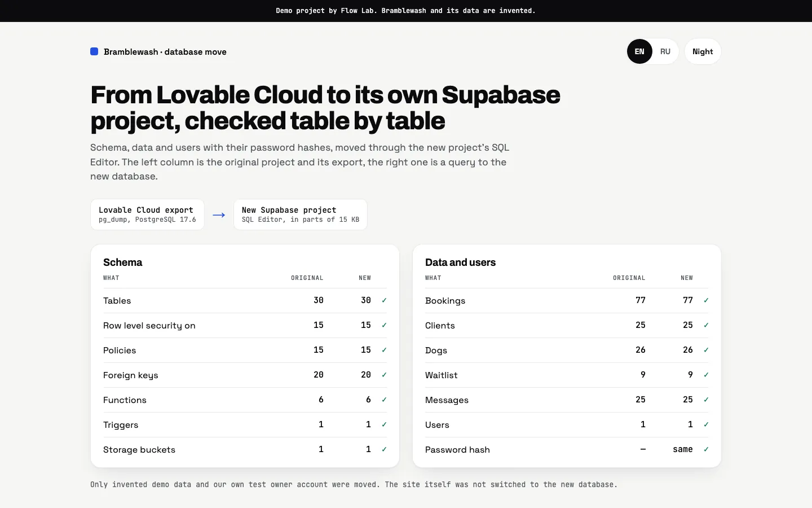Click the checkmark in the Messages row

point(706,400)
